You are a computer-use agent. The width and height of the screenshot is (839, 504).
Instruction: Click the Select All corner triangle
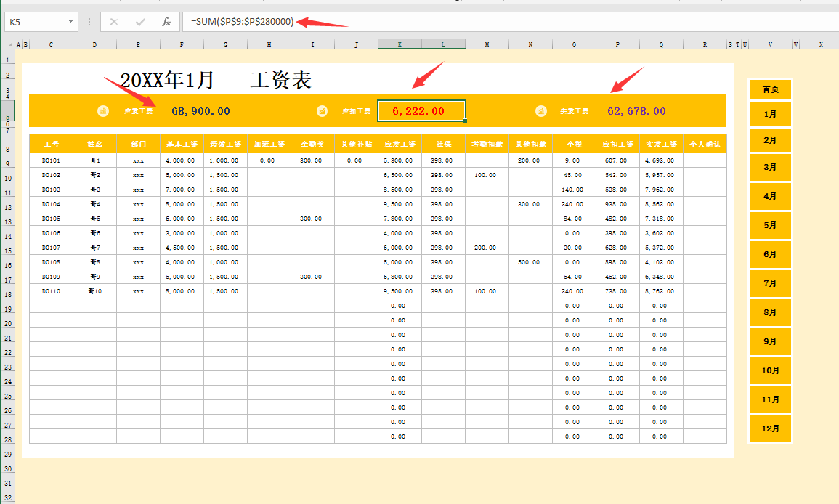[10, 44]
